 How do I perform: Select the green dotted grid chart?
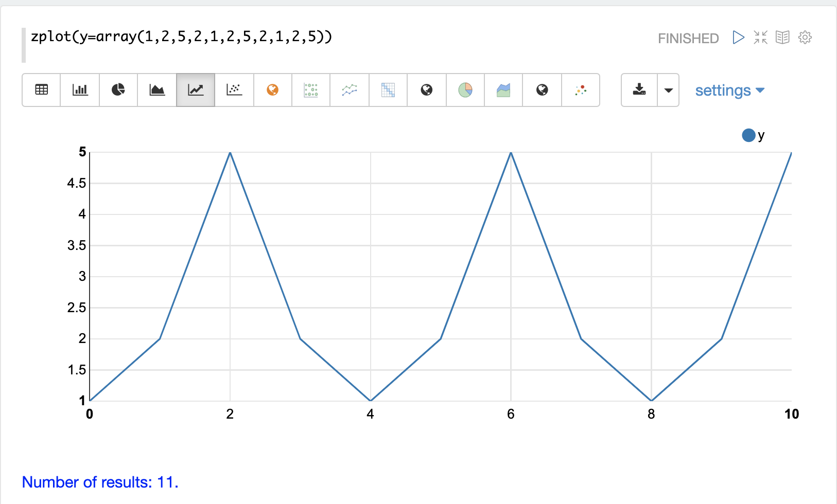coord(311,90)
